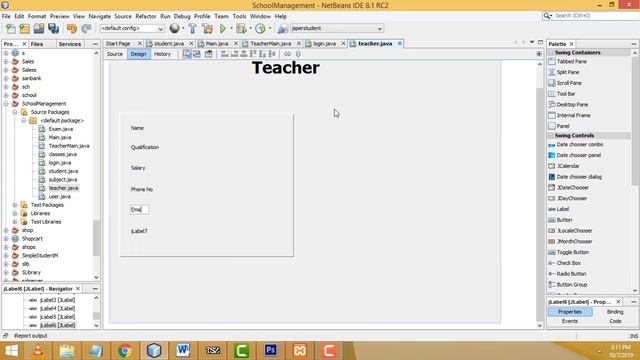Click the Open Project toolbar icon
The image size is (640, 360).
39,28
